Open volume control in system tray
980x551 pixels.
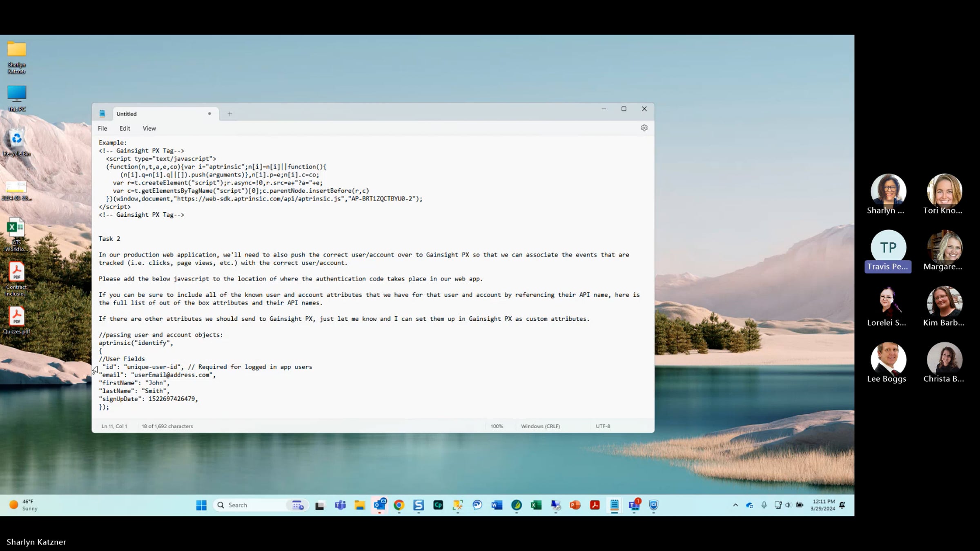point(788,505)
